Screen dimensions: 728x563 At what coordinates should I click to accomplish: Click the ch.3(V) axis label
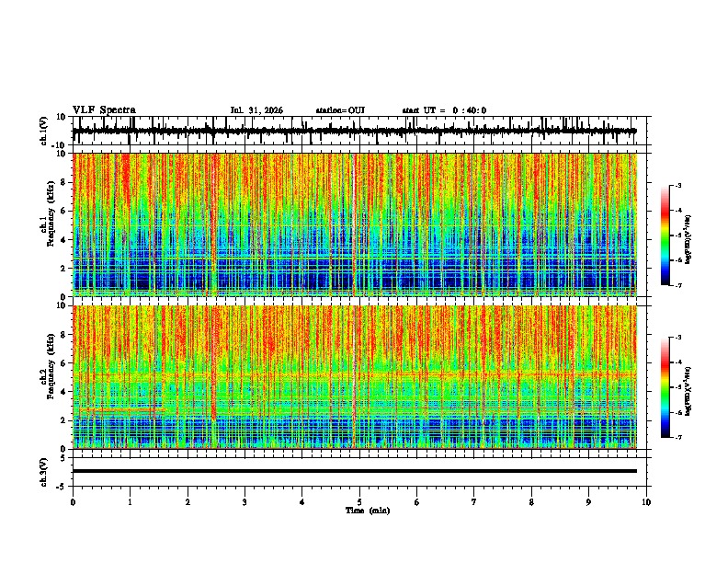[x=44, y=472]
